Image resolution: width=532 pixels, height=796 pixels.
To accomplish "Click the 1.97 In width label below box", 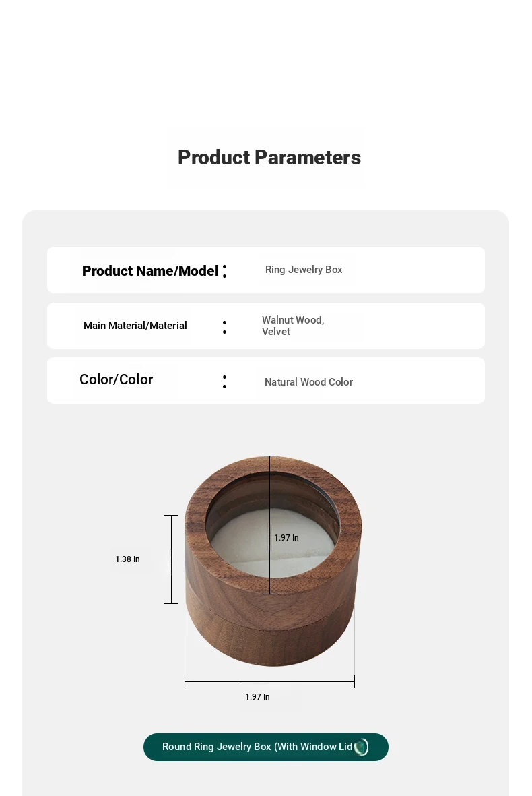I will [x=258, y=696].
